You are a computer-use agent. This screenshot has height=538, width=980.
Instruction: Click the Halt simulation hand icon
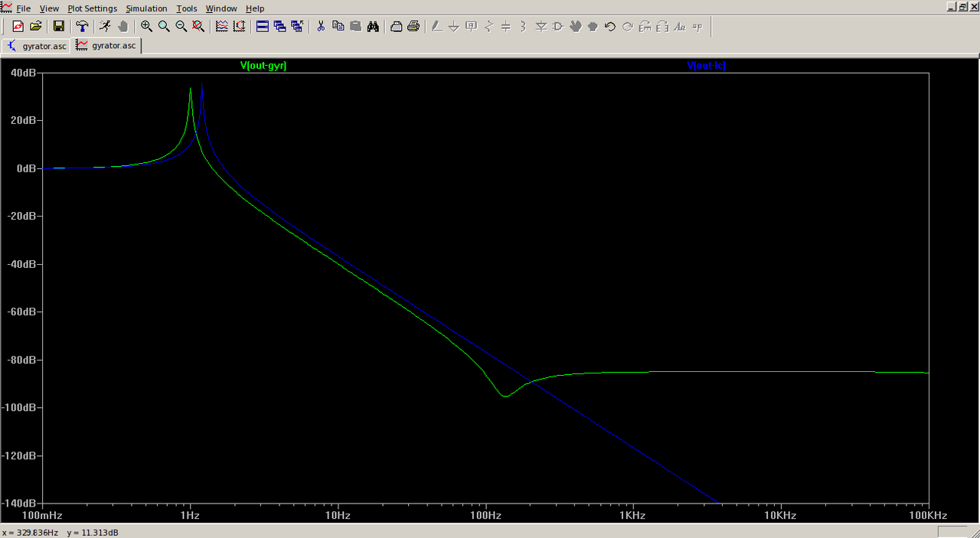pos(122,26)
